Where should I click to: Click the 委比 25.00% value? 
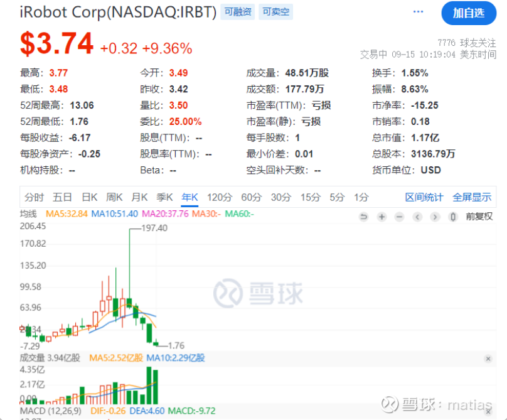point(185,122)
